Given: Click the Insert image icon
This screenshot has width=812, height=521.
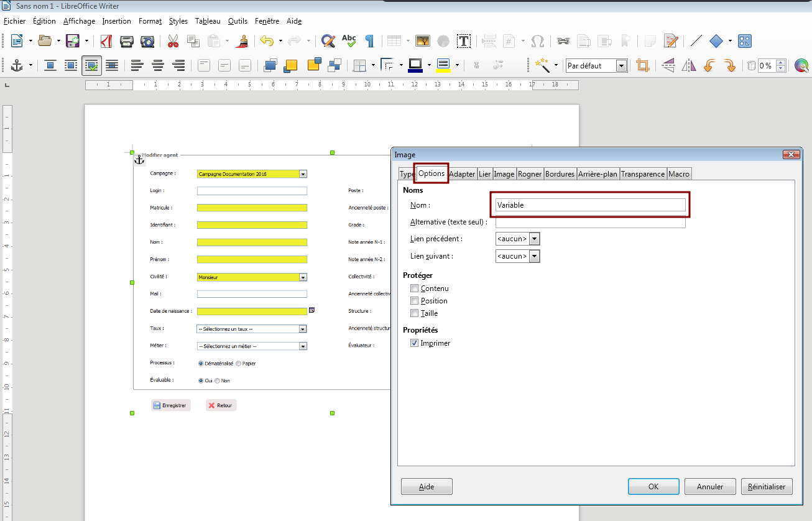Looking at the screenshot, I should [423, 41].
